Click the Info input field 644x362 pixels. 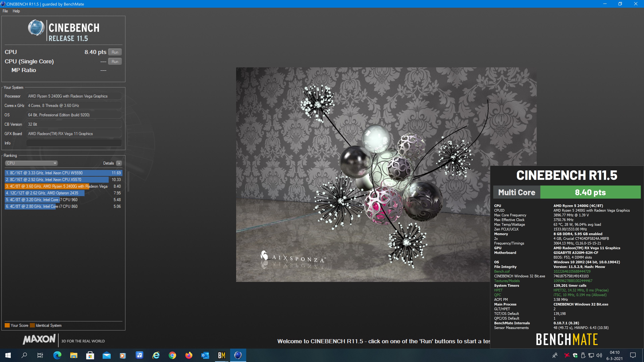74,143
